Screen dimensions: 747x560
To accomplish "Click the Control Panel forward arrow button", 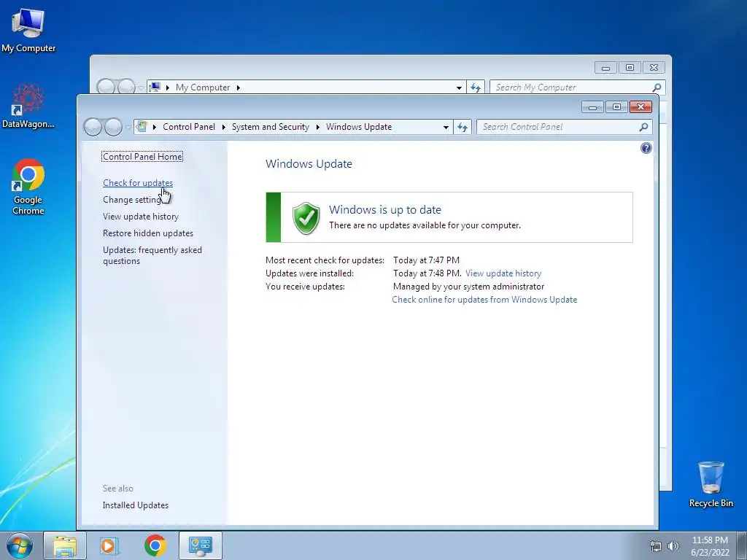I will pyautogui.click(x=113, y=127).
